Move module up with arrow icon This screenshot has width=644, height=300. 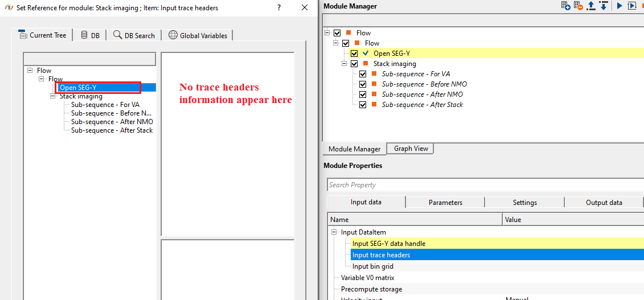click(591, 6)
